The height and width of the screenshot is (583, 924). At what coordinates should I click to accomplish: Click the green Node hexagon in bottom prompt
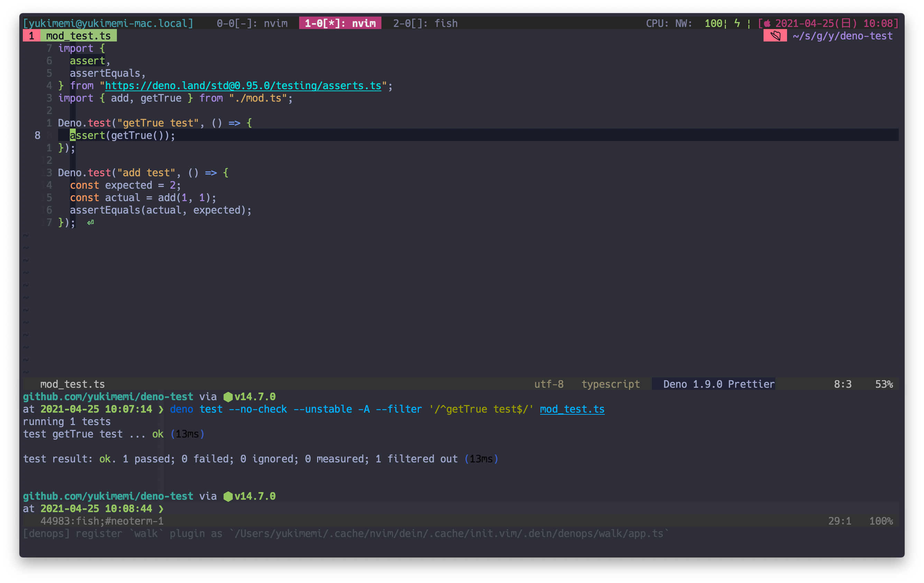(x=228, y=496)
